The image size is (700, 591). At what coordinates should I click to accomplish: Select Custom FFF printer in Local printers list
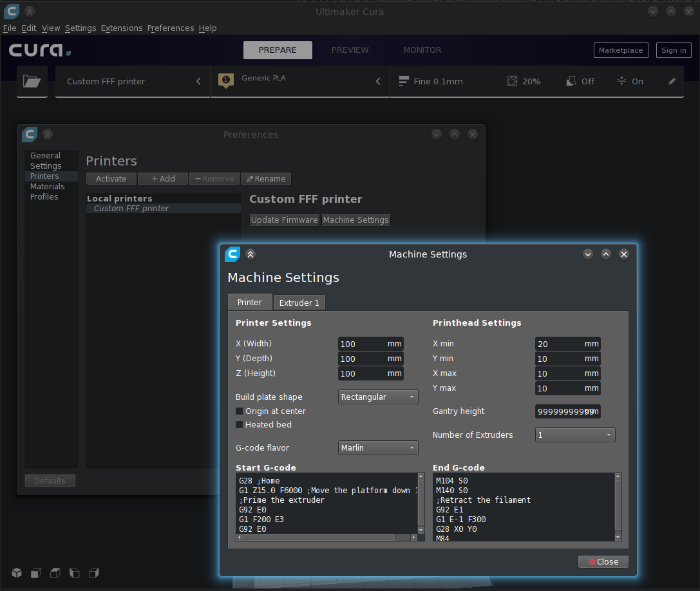(x=164, y=209)
